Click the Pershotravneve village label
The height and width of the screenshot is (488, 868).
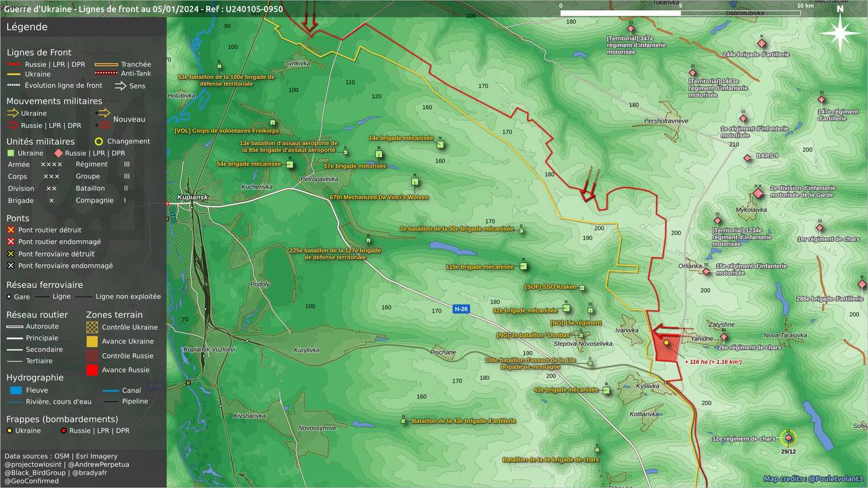pyautogui.click(x=666, y=121)
